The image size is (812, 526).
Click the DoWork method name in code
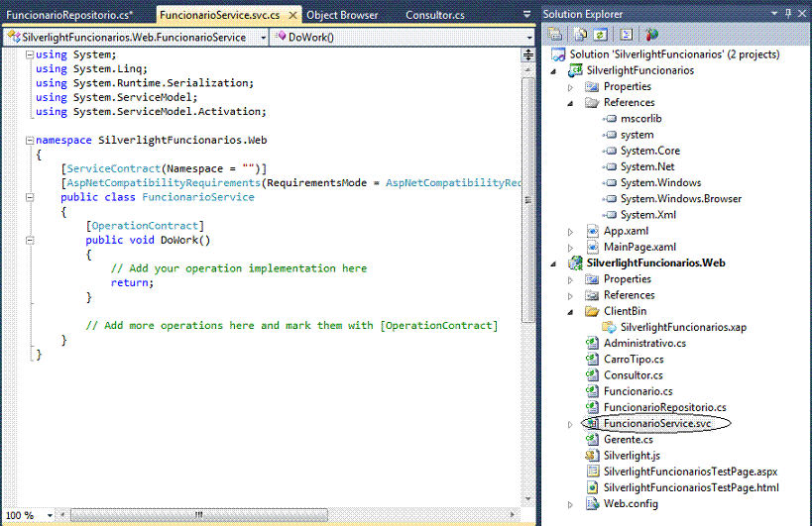(x=179, y=240)
